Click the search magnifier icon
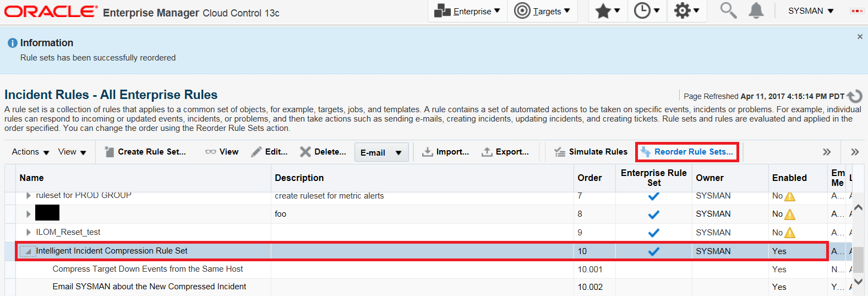Image resolution: width=868 pixels, height=297 pixels. (x=728, y=10)
